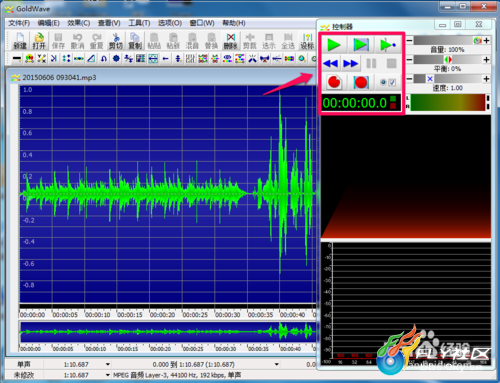Expand the length dropdown beside 未修改

point(107,375)
